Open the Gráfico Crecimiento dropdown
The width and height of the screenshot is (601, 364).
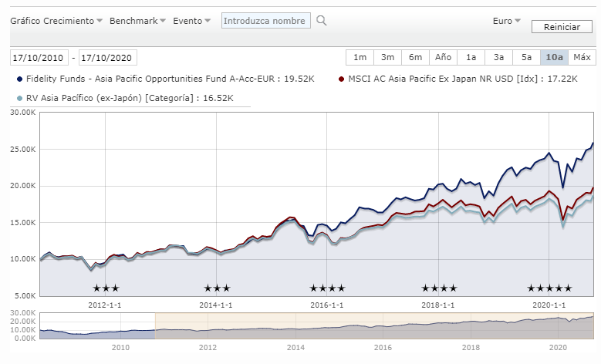(56, 21)
